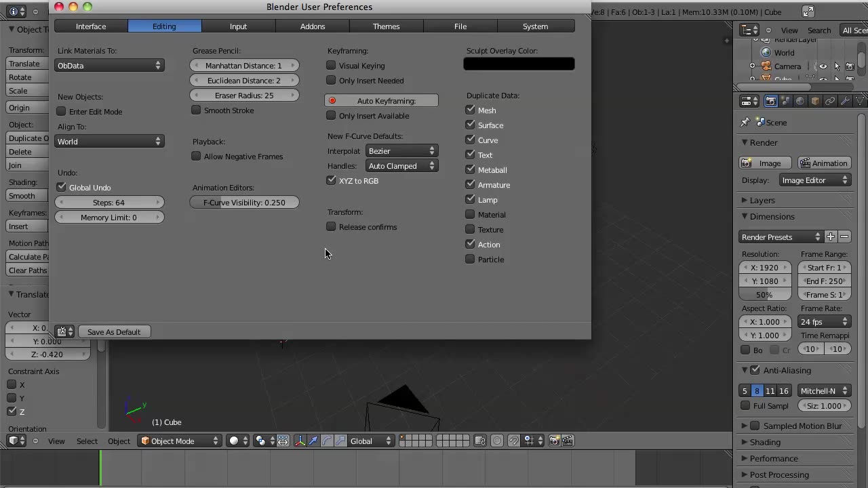Toggle Camera visibility eye in outliner
Viewport: 868px width, 488px height.
[823, 66]
